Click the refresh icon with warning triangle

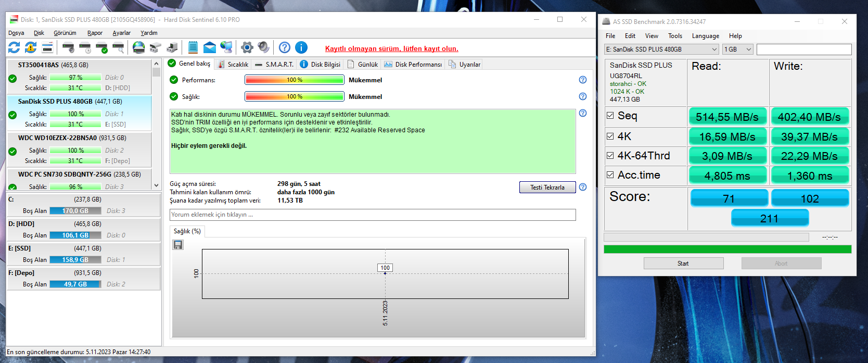[31, 47]
